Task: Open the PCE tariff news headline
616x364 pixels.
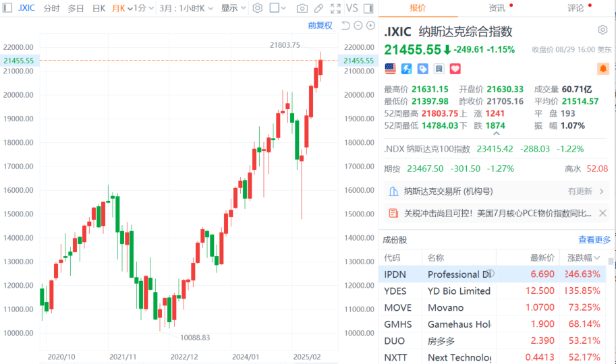Action: 498,213
